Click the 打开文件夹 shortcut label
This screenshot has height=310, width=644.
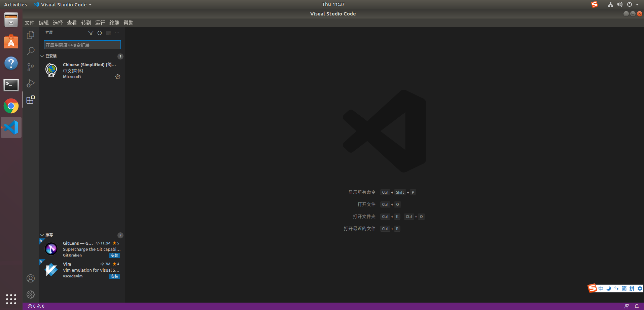tap(364, 217)
